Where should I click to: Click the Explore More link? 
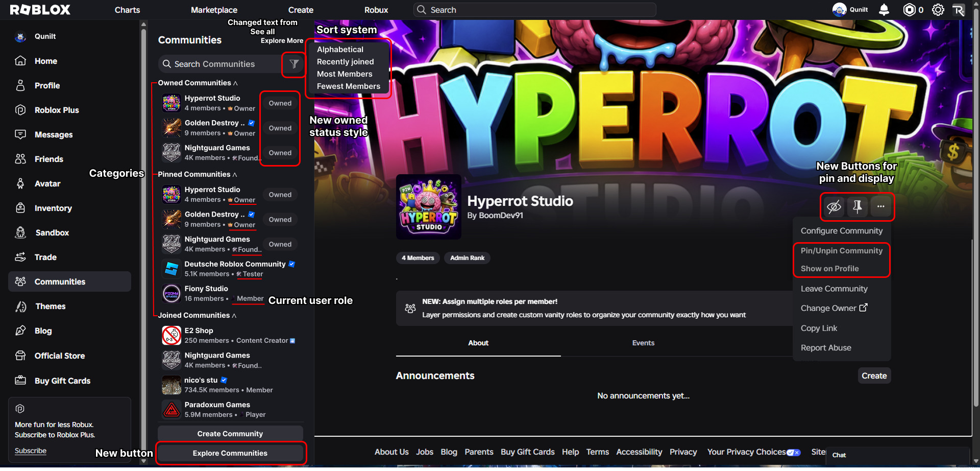coord(282,41)
